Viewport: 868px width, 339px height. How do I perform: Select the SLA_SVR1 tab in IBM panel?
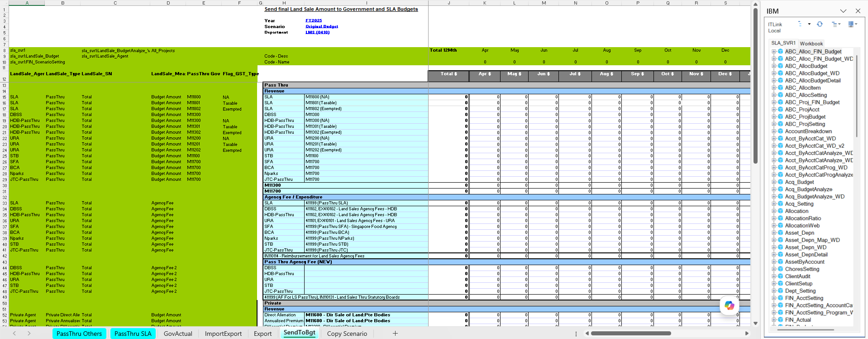783,43
